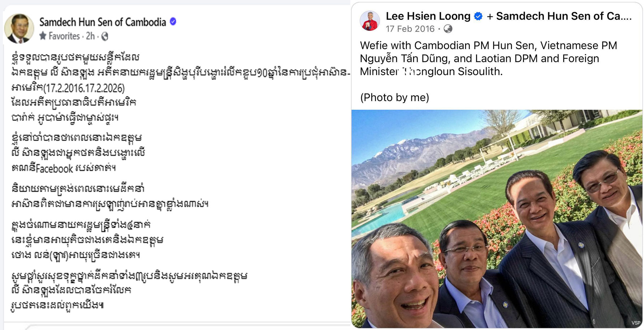Click verified badge next to Lee Hsien Loong
644x330 pixels.
coord(478,16)
